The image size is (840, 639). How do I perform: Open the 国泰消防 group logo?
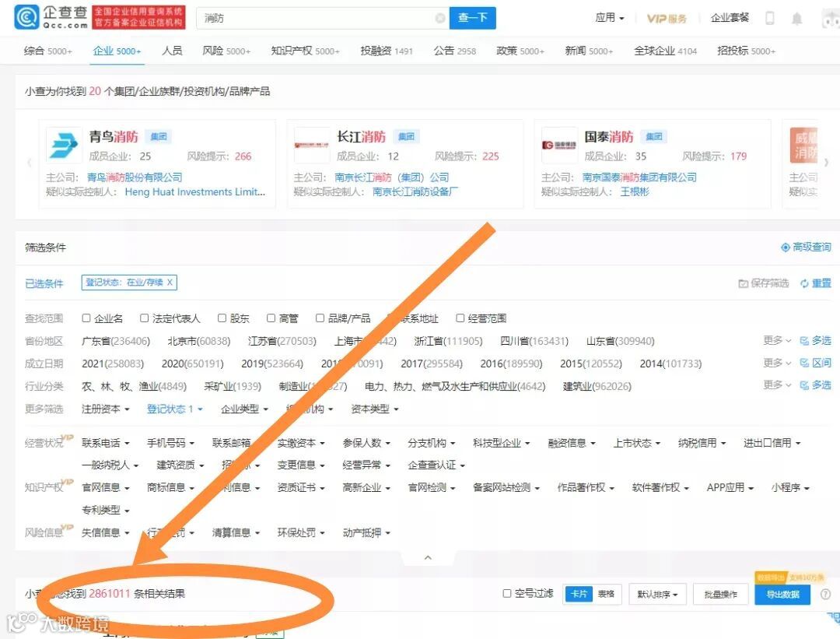point(559,145)
